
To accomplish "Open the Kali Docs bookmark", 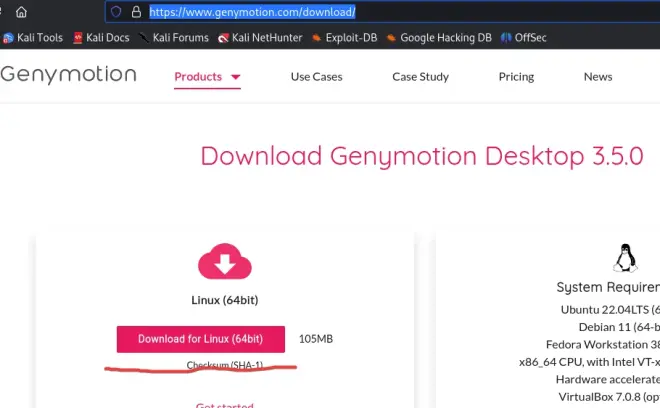I will click(101, 37).
